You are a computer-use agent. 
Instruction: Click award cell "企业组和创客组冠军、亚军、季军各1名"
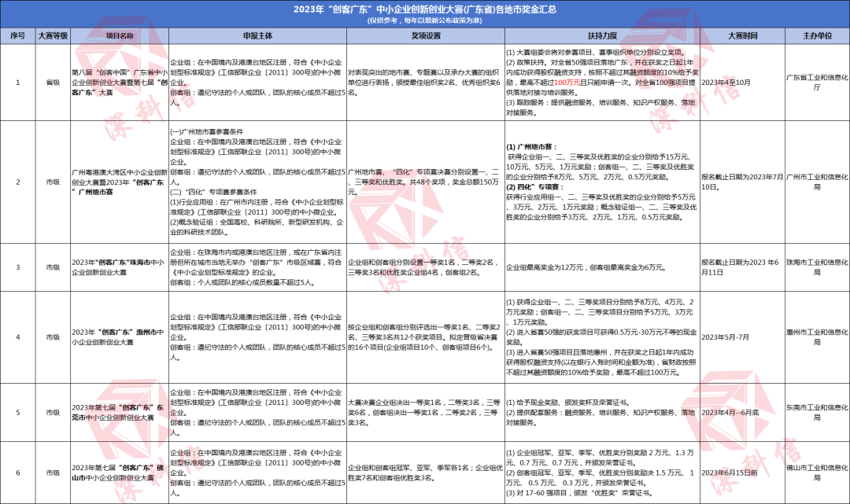click(x=426, y=473)
